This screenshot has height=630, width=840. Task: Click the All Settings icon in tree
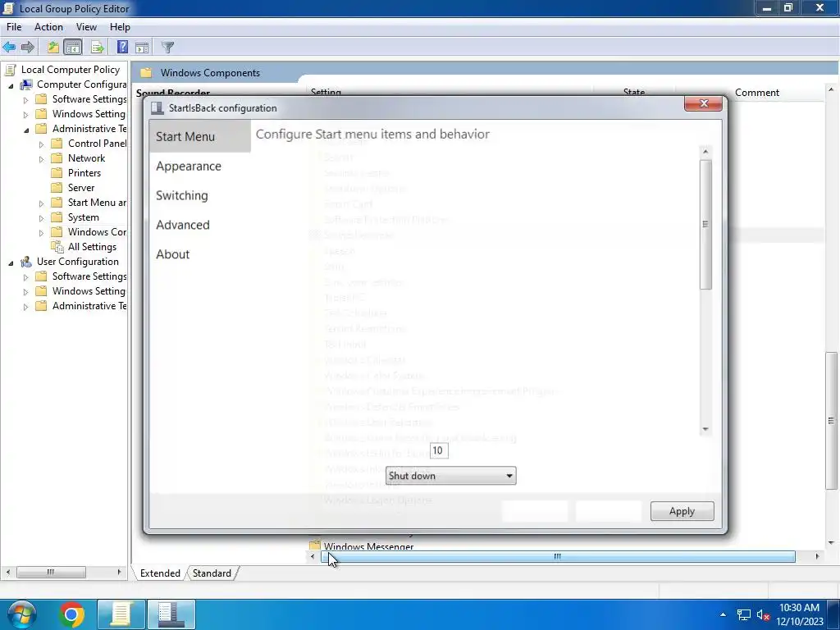pyautogui.click(x=57, y=247)
